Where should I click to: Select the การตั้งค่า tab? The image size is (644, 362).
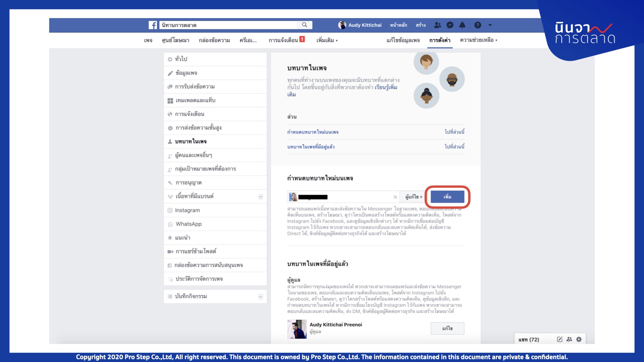coord(440,40)
